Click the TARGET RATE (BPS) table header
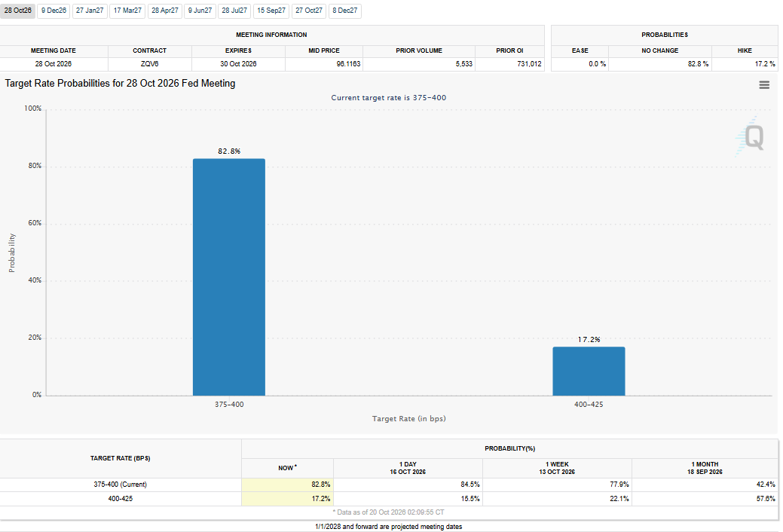Image resolution: width=783 pixels, height=532 pixels. tap(121, 458)
